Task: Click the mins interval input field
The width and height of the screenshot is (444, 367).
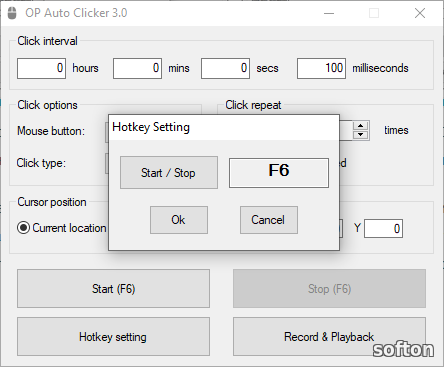Action: [x=137, y=68]
